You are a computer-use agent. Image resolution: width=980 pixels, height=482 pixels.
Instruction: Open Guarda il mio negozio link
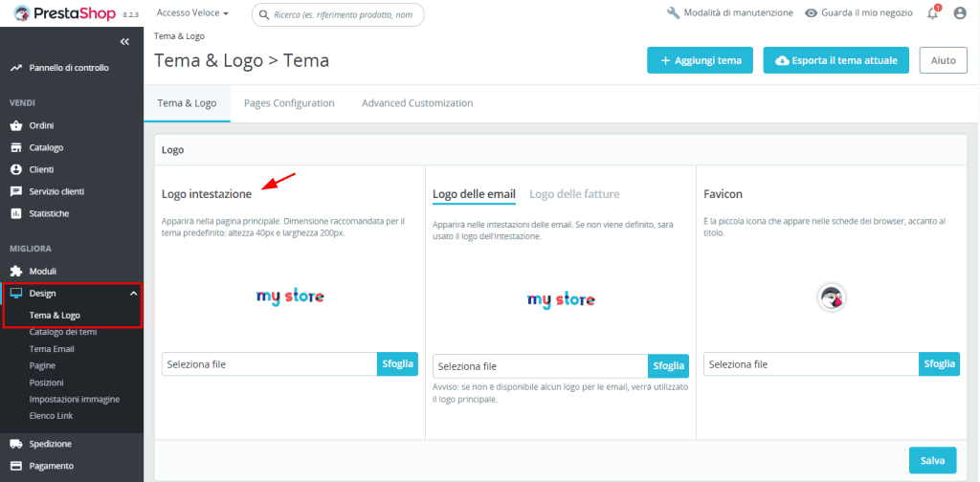pyautogui.click(x=858, y=12)
